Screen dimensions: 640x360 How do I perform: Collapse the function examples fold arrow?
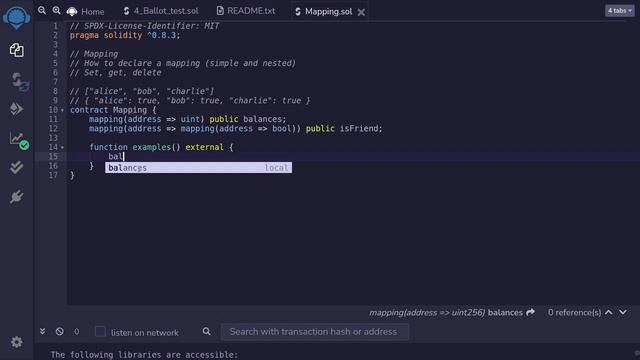(62, 147)
